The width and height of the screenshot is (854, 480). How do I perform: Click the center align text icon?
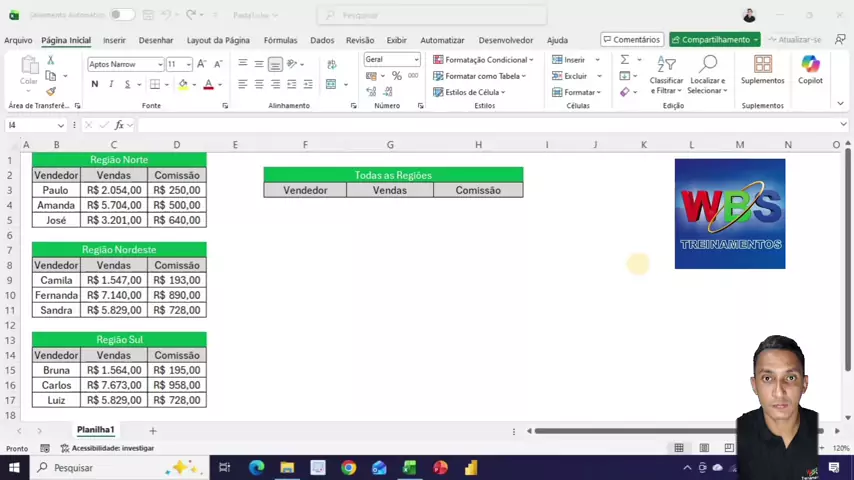pyautogui.click(x=259, y=84)
